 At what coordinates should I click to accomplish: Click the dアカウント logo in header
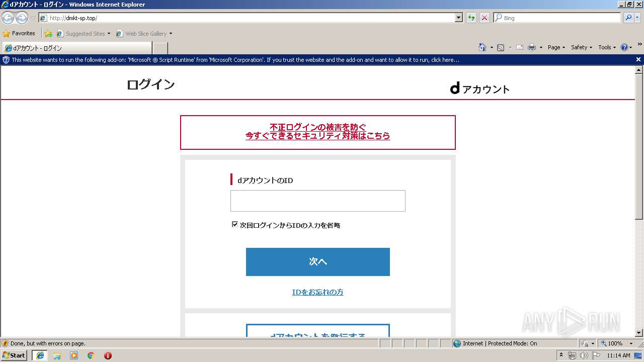click(479, 88)
